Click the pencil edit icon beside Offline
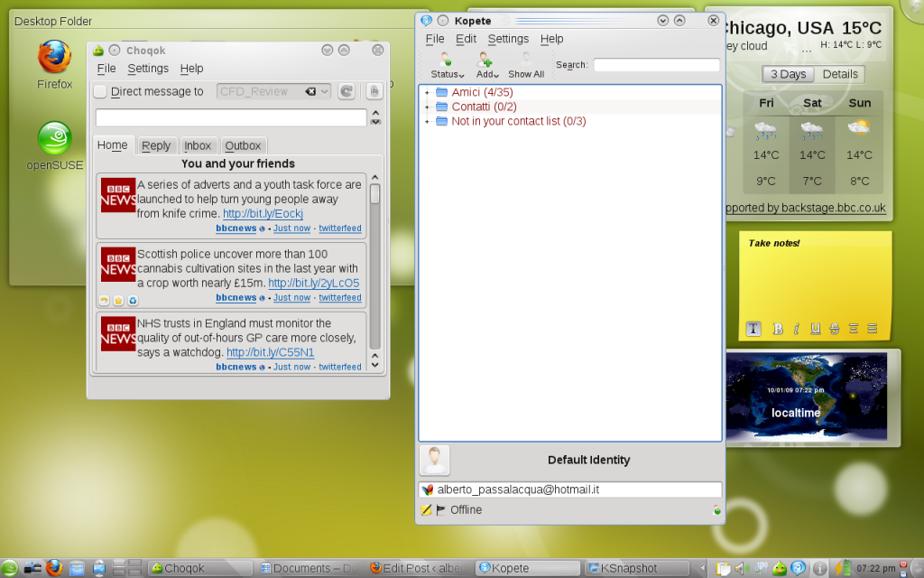This screenshot has height=578, width=924. click(x=426, y=510)
